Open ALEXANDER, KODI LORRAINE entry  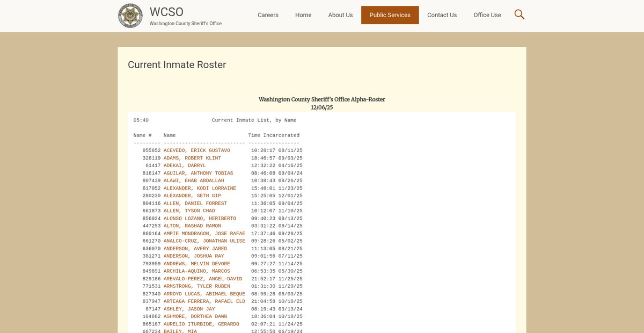coord(200,189)
